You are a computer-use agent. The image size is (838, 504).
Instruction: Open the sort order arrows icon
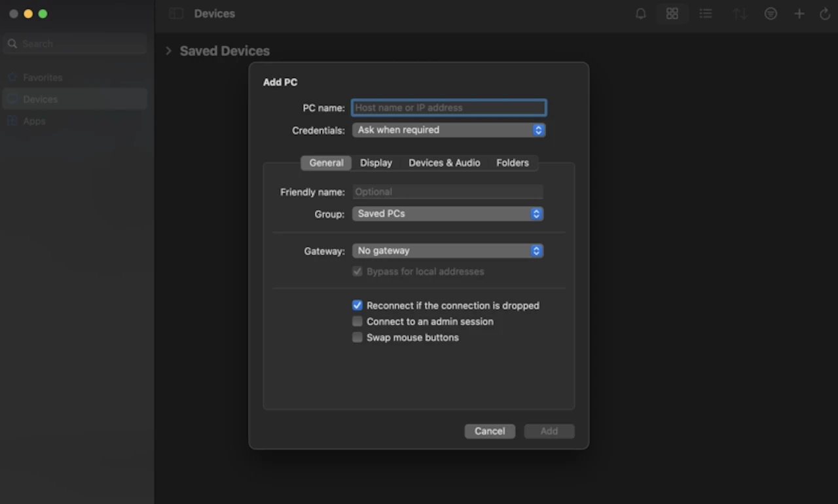740,14
